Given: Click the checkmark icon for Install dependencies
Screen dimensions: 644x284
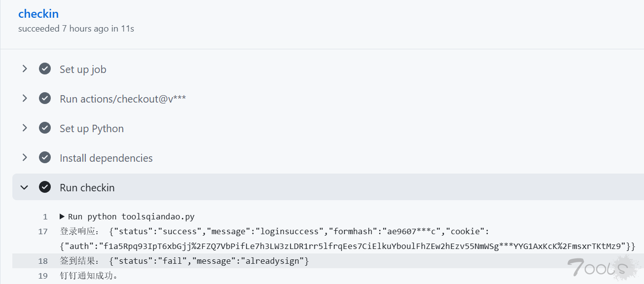Looking at the screenshot, I should coord(45,158).
